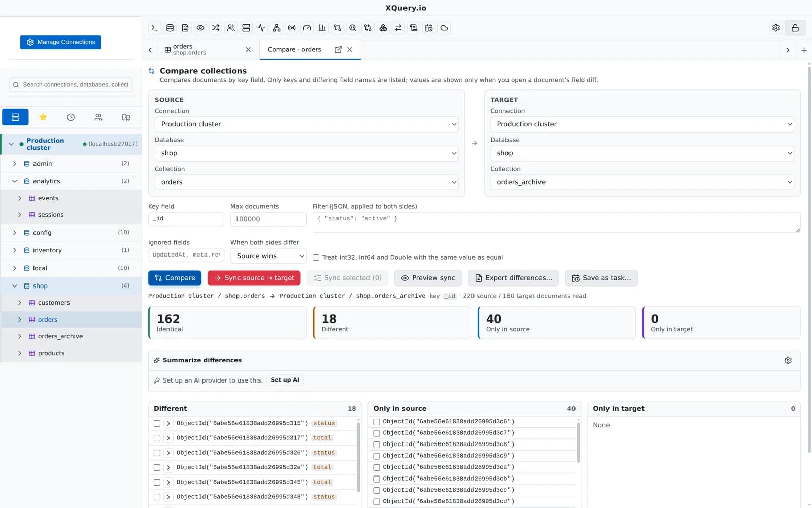Click Sync source → target button
The height and width of the screenshot is (508, 812).
click(x=254, y=278)
